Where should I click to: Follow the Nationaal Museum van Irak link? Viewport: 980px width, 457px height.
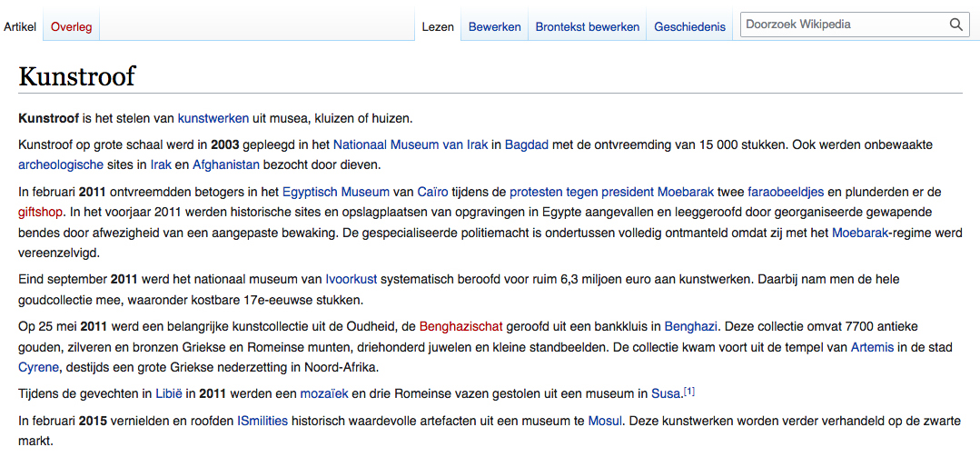410,144
